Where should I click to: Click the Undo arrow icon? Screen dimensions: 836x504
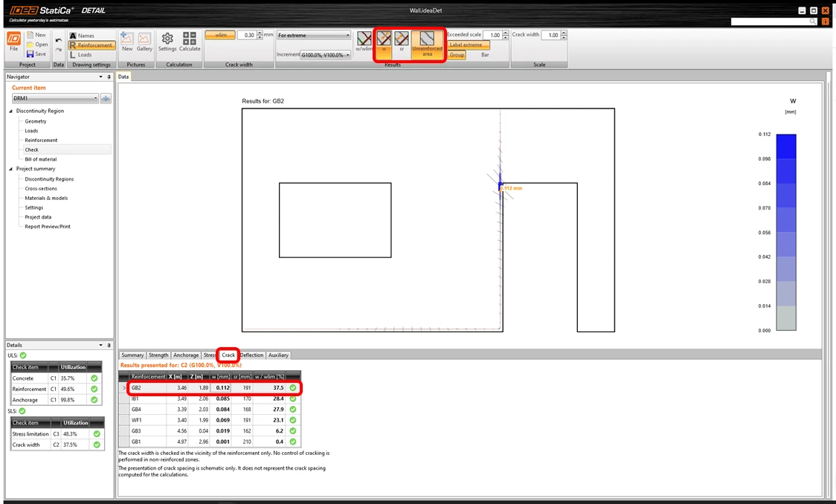click(x=59, y=40)
